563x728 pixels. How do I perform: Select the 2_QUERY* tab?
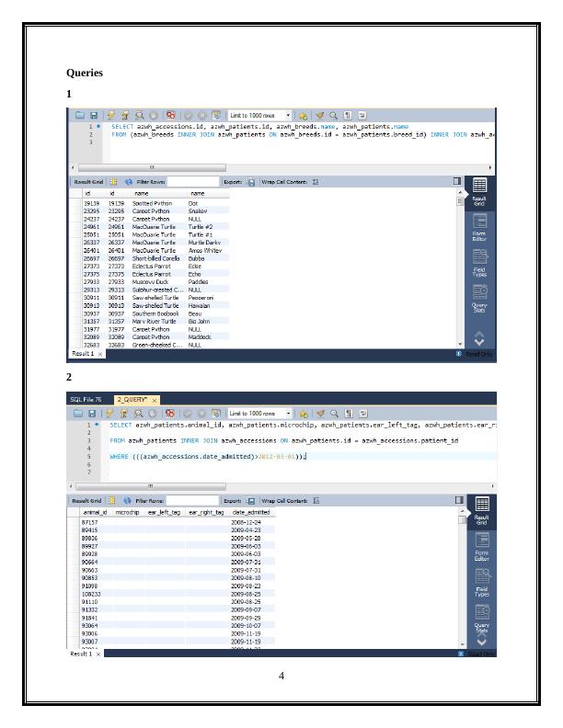pos(133,400)
